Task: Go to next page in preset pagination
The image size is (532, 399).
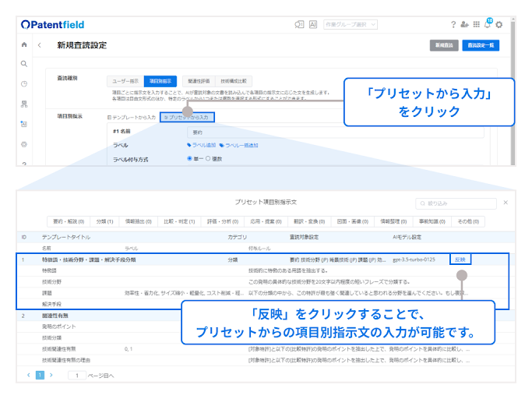Action: tap(51, 375)
